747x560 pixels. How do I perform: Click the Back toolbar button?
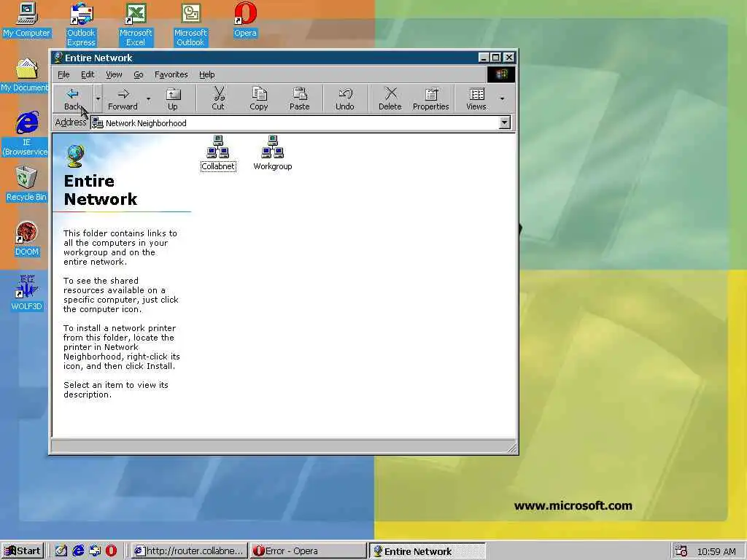(72, 98)
